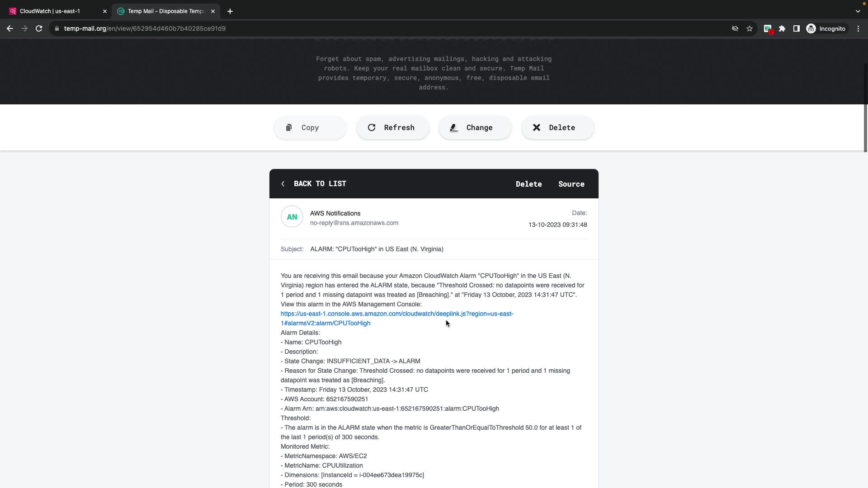View the email Source
868x488 pixels.
[x=571, y=184]
